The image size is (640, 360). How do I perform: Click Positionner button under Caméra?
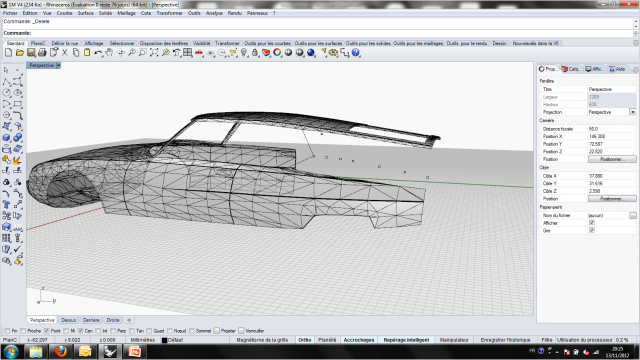(x=612, y=159)
